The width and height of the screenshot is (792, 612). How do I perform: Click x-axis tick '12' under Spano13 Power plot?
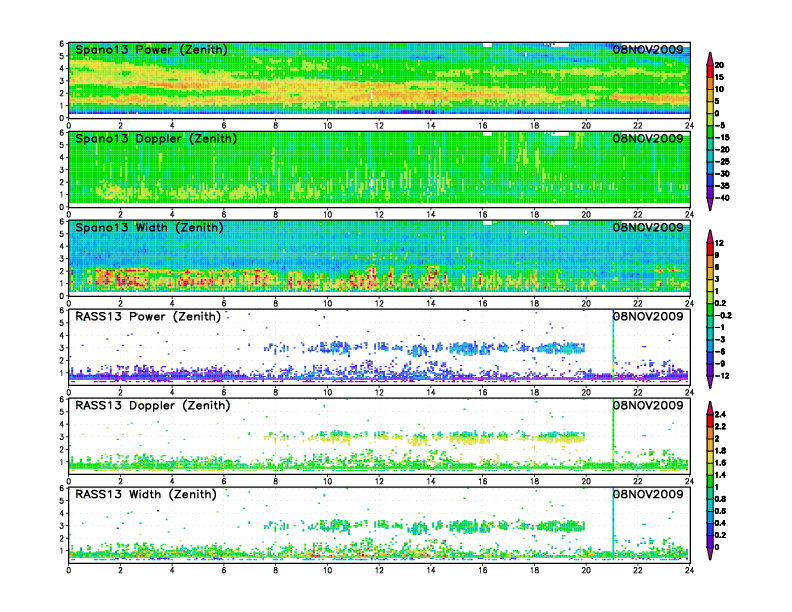click(x=379, y=126)
